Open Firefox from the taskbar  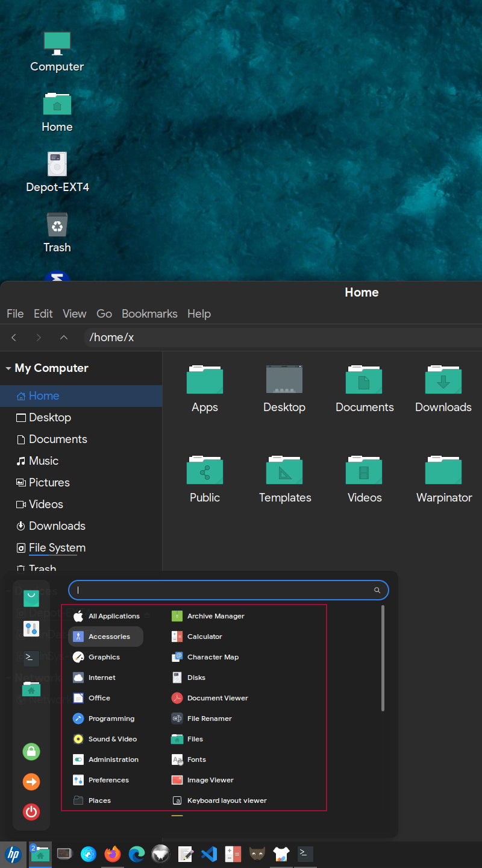point(112,854)
